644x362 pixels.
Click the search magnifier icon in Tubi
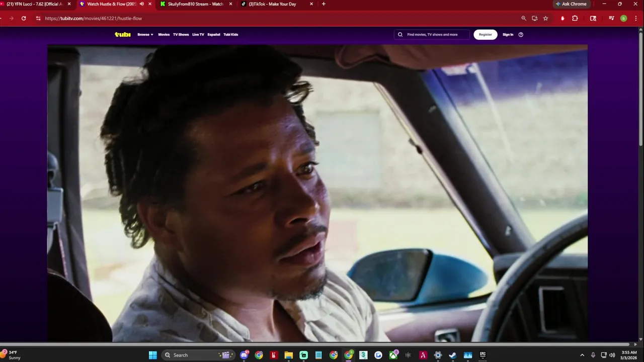pyautogui.click(x=400, y=35)
